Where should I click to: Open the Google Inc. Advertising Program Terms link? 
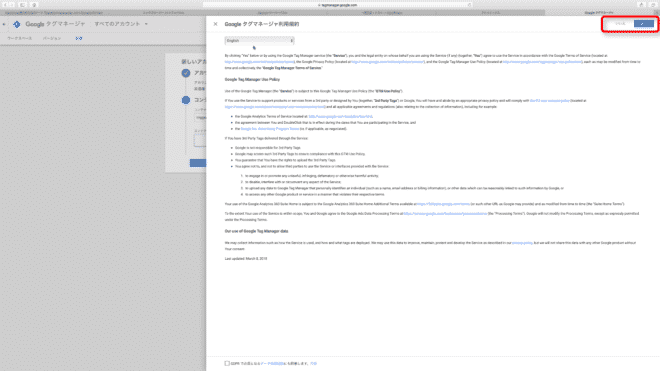click(x=270, y=129)
